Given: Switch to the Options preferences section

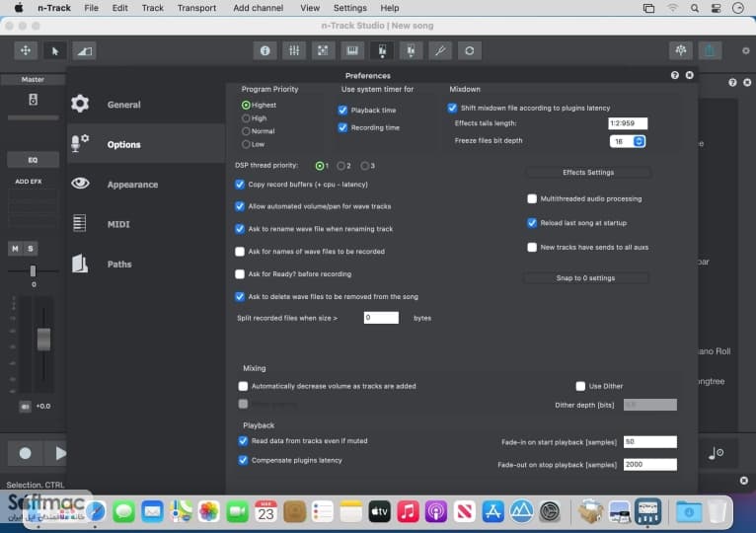Looking at the screenshot, I should [146, 144].
